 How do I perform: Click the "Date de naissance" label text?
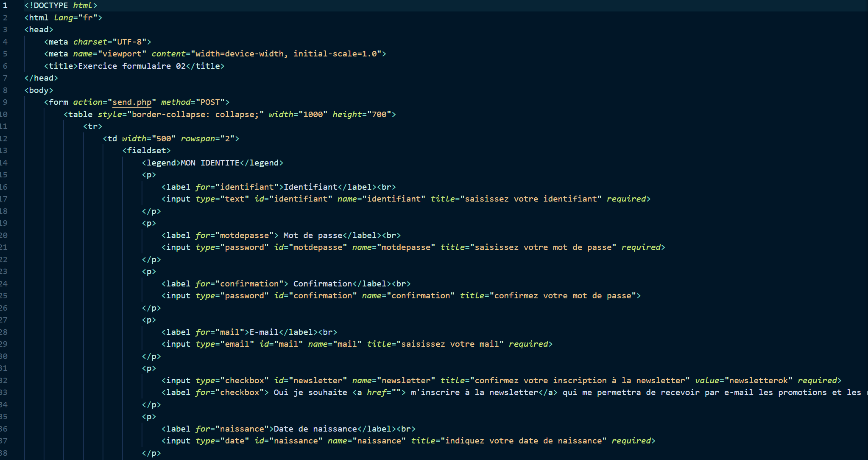[315, 429]
